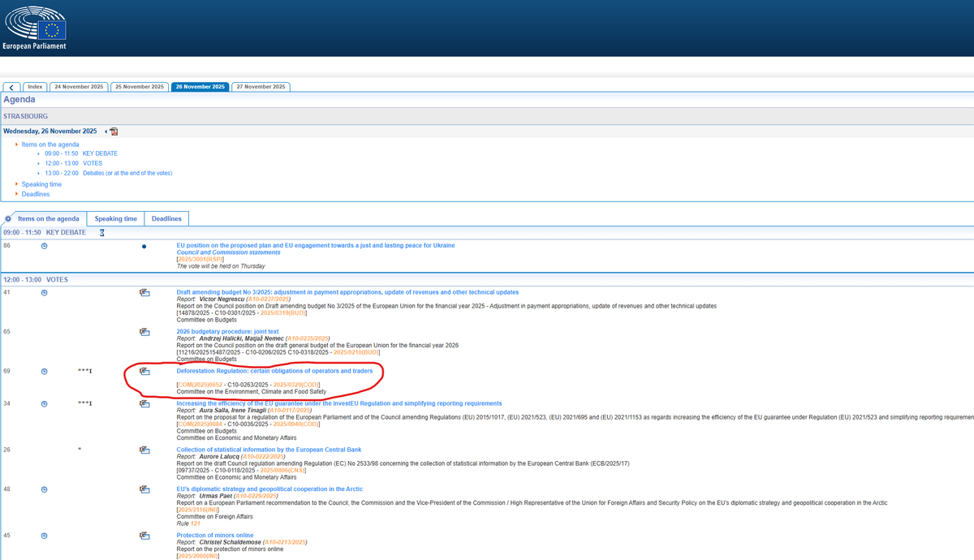Open Rule 121 link under Arctic item
The height and width of the screenshot is (560, 974).
coord(194,523)
